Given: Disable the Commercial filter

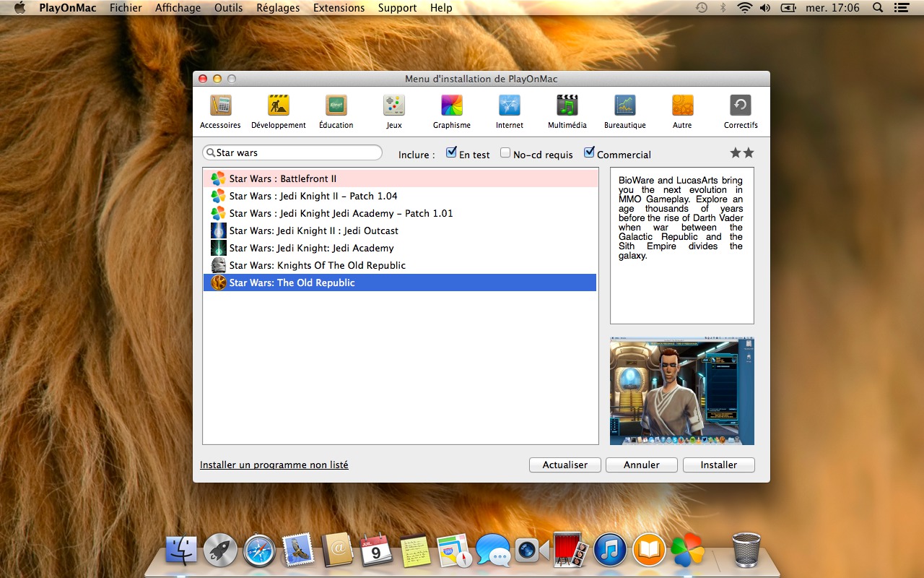Looking at the screenshot, I should (x=590, y=152).
